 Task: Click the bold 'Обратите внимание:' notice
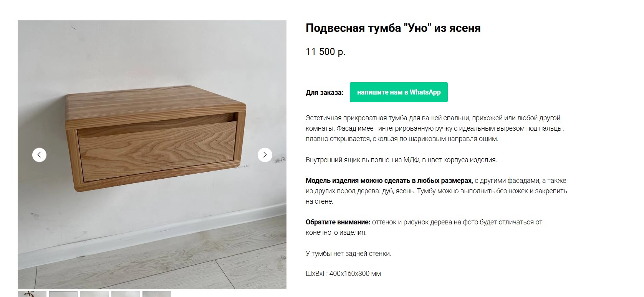pyautogui.click(x=338, y=222)
